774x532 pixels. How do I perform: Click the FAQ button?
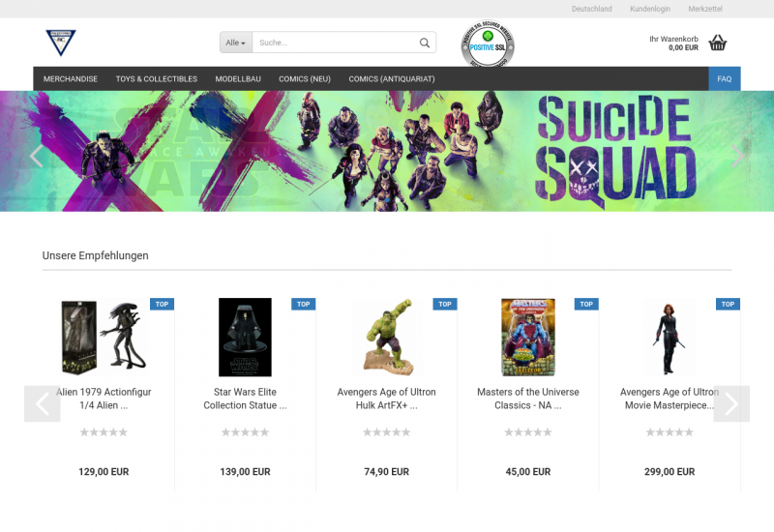724,78
